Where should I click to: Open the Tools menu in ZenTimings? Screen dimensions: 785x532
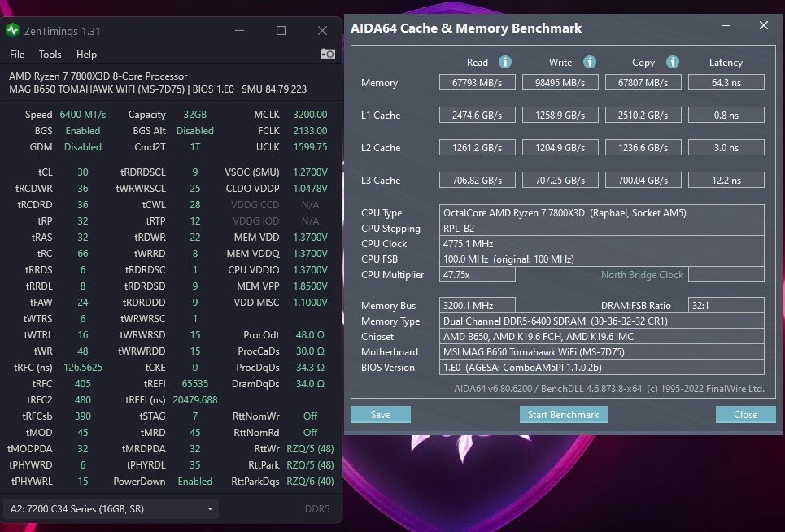tap(50, 54)
